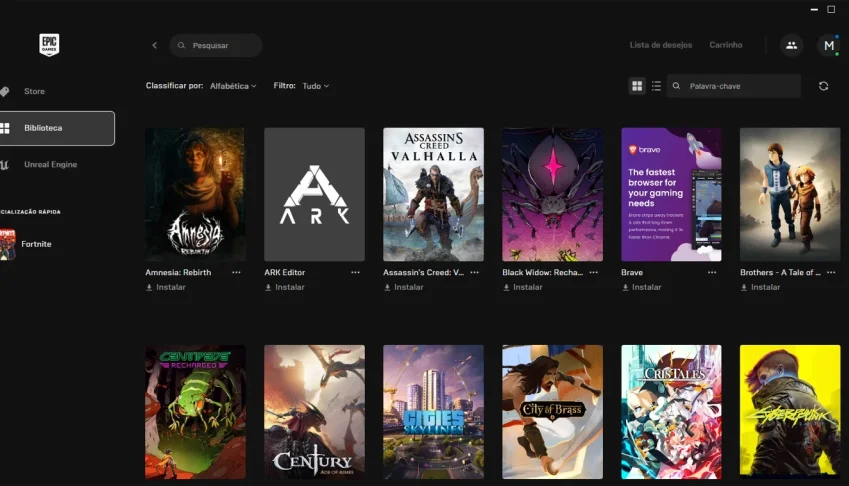Open Cities Skylines cover
This screenshot has height=486, width=849.
(433, 412)
